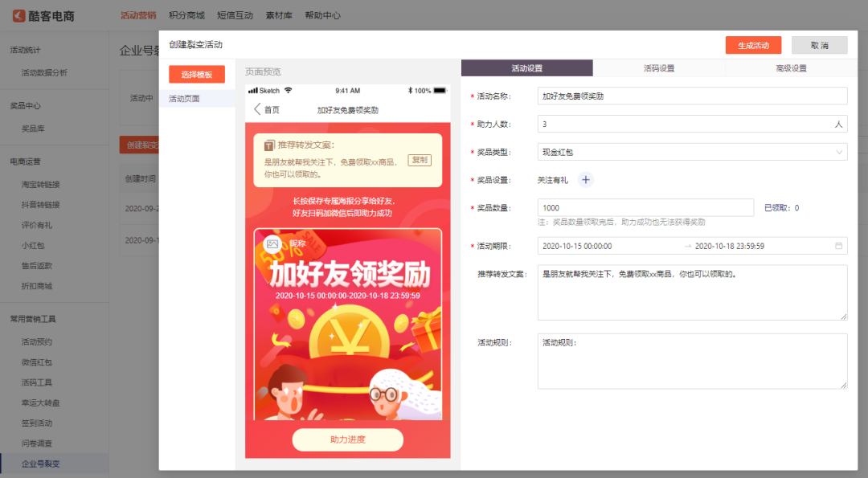868x478 pixels.
Task: Open 奖品库 in the sidebar
Action: [33, 129]
